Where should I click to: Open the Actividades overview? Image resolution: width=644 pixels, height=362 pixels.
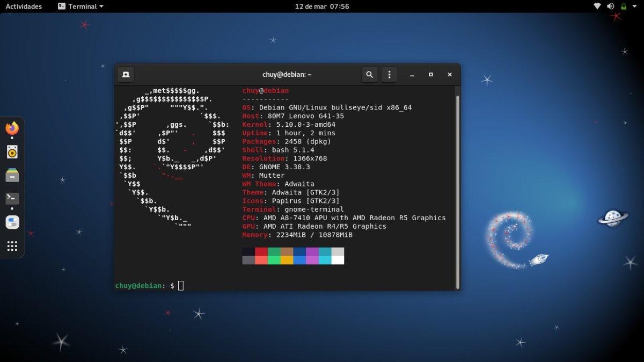24,6
